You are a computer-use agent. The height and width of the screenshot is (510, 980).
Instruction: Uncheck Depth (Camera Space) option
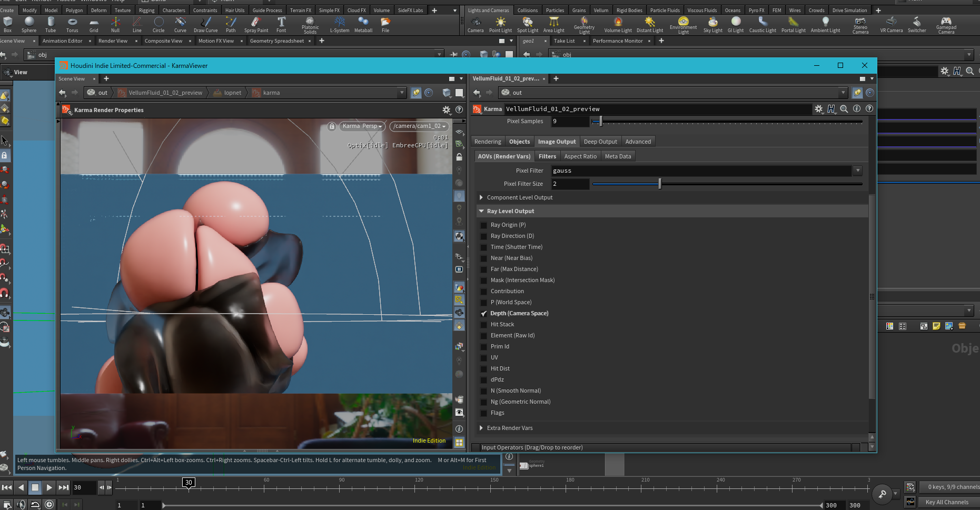[x=483, y=314]
